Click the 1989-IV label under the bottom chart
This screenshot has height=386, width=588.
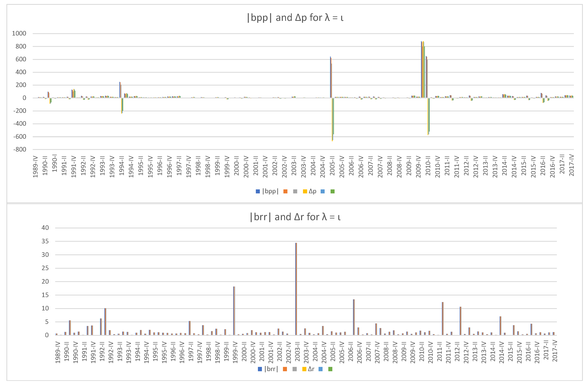(58, 352)
